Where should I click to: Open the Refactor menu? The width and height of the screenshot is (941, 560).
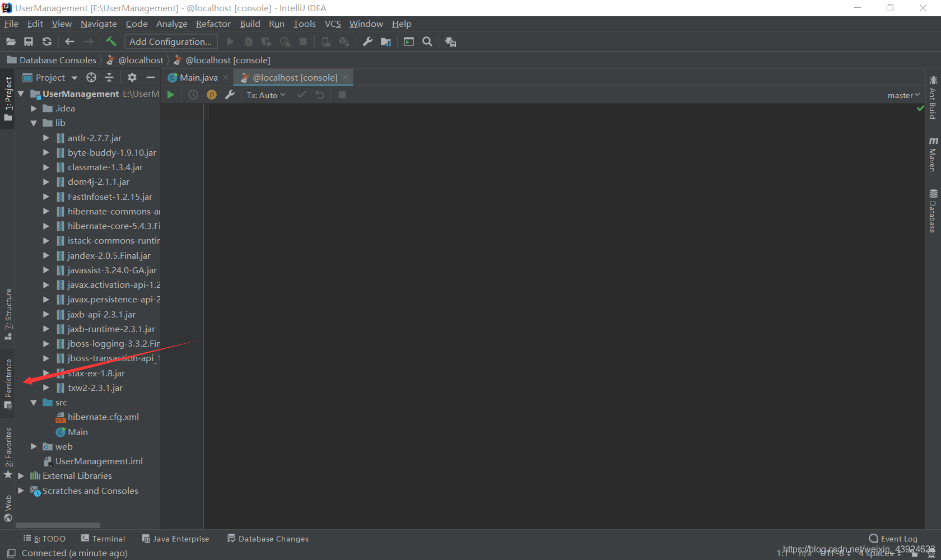coord(213,24)
